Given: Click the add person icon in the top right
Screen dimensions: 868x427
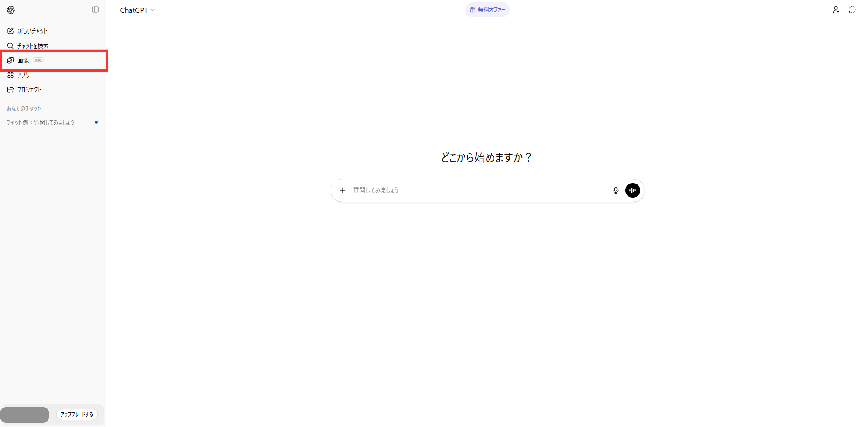Looking at the screenshot, I should pyautogui.click(x=836, y=10).
